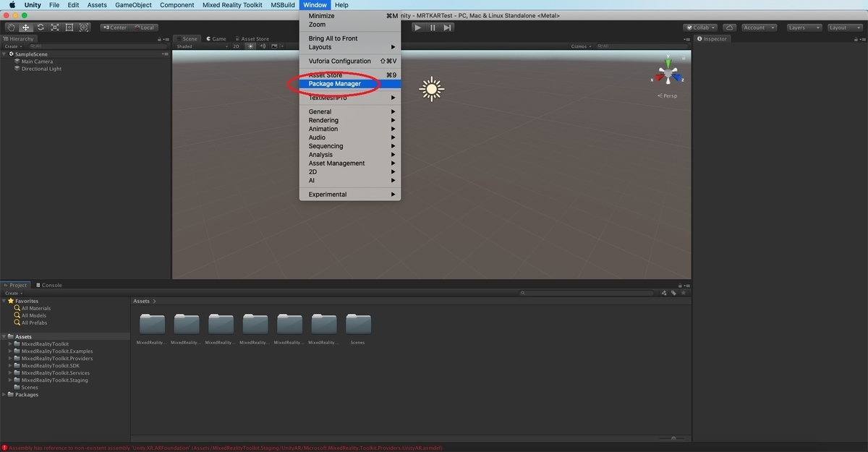Toggle 2D scene view mode
Viewport: 868px width, 452px height.
click(236, 46)
